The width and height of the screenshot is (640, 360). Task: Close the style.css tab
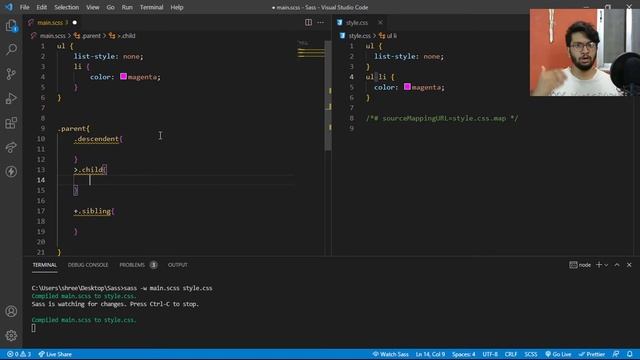coord(380,22)
